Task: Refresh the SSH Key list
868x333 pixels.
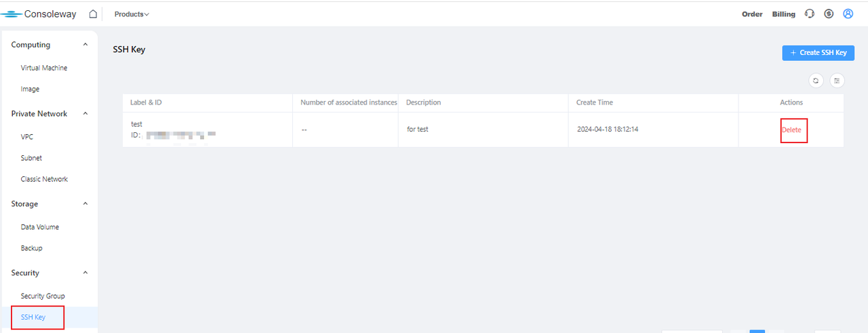Action: coord(816,81)
